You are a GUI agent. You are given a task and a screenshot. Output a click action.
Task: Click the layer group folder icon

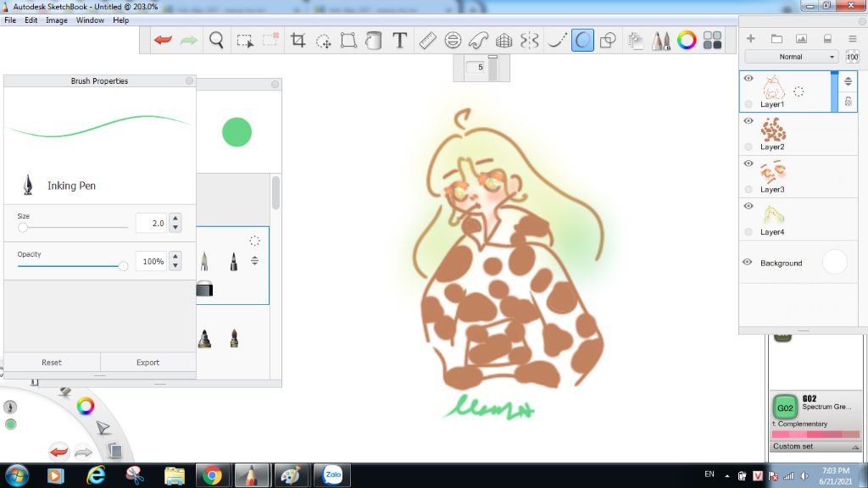pyautogui.click(x=776, y=38)
